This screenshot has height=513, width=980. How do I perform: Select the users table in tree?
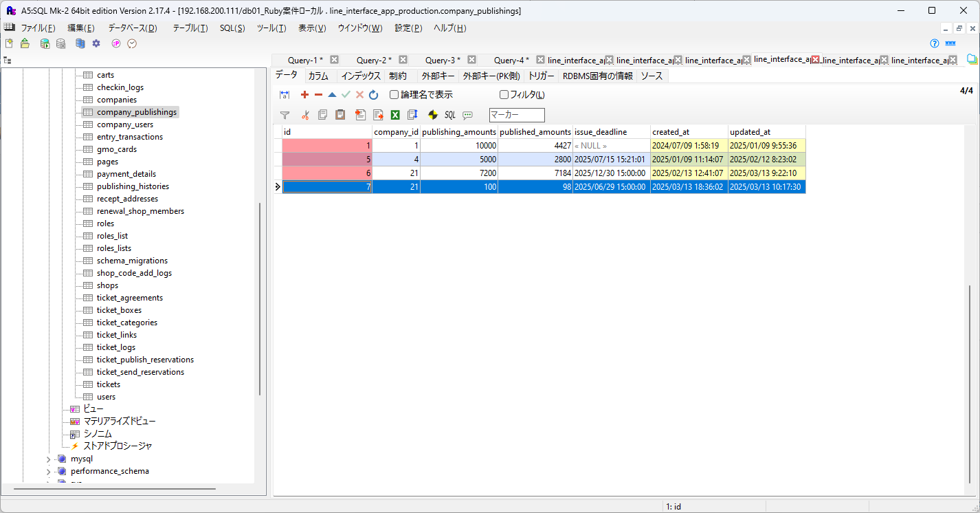106,397
